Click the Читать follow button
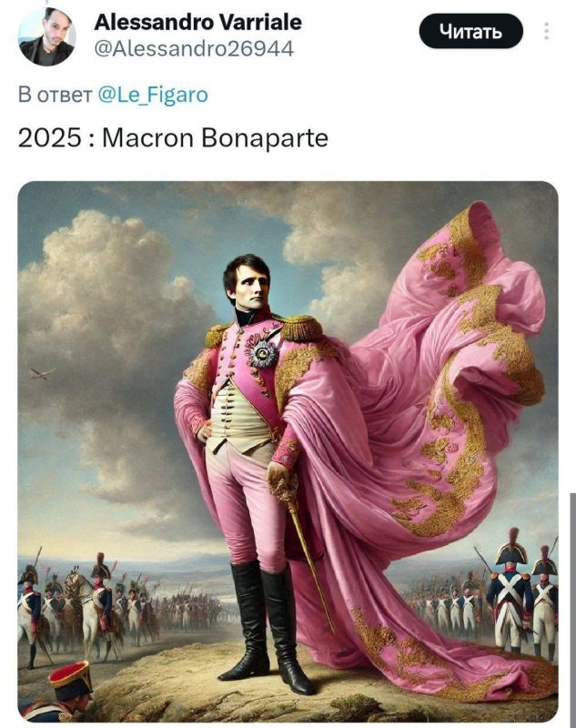 tap(471, 31)
